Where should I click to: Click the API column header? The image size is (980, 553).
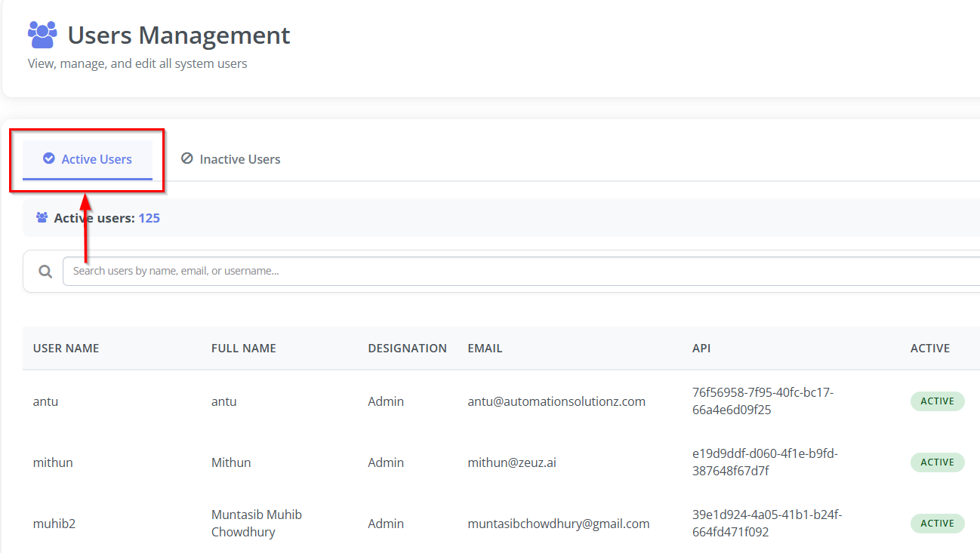point(701,349)
